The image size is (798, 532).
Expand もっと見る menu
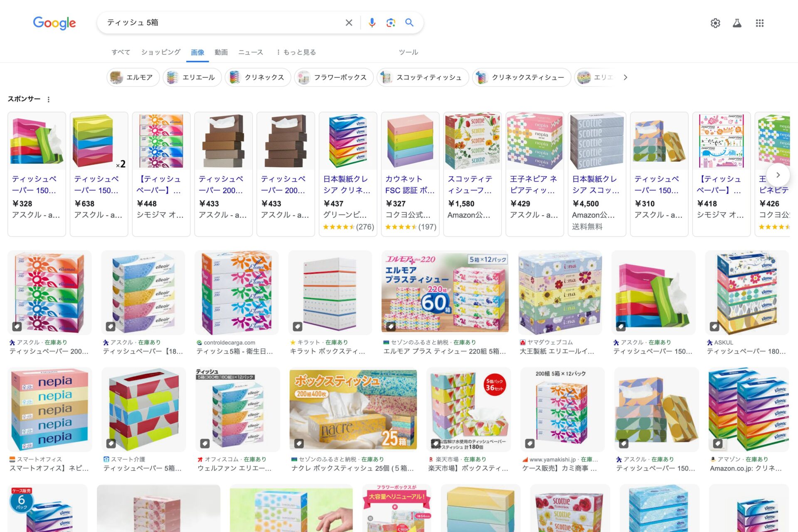coord(296,52)
